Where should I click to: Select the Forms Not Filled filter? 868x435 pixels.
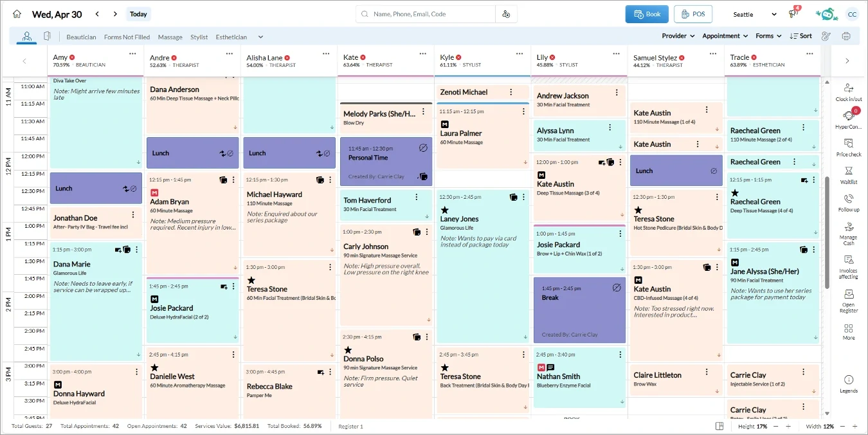(x=127, y=37)
